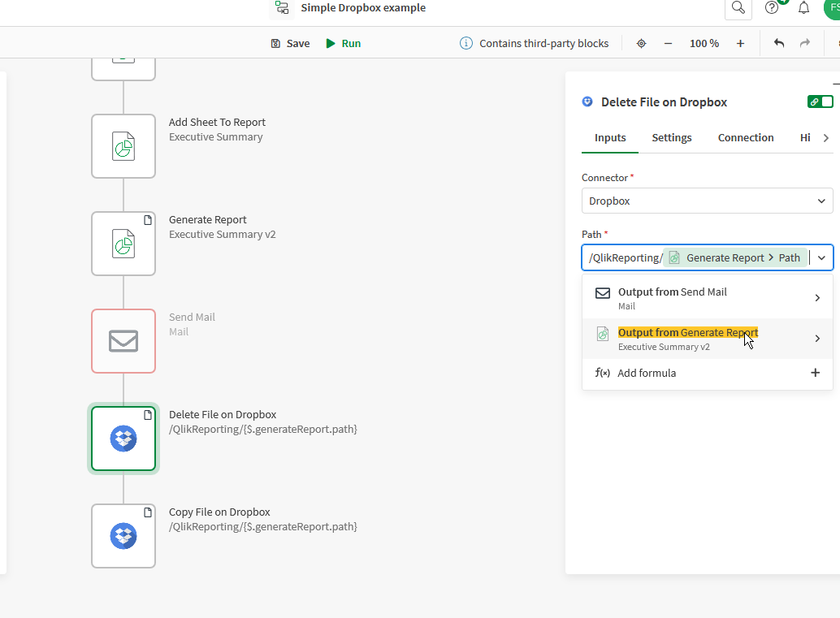Expand the Path field dropdown arrow
This screenshot has width=840, height=618.
(x=822, y=257)
